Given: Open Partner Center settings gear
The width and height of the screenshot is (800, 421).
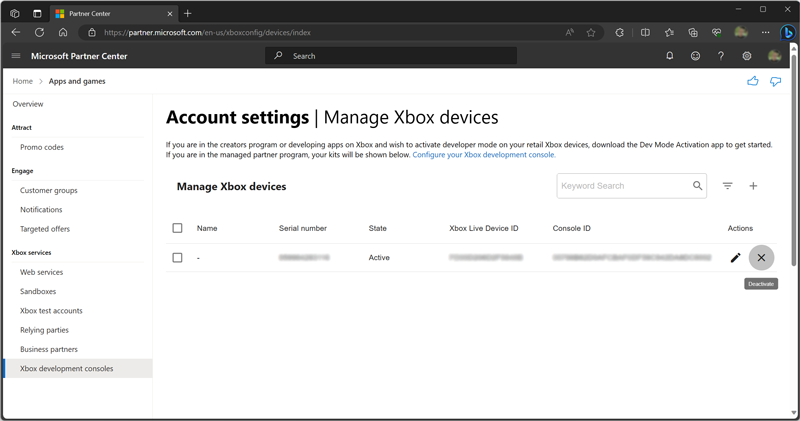Looking at the screenshot, I should (x=746, y=56).
